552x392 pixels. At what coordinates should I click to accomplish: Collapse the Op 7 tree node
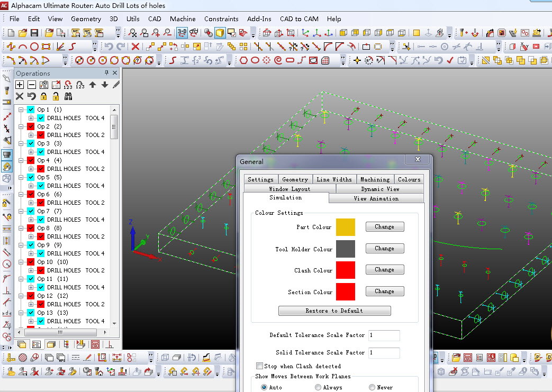point(21,211)
